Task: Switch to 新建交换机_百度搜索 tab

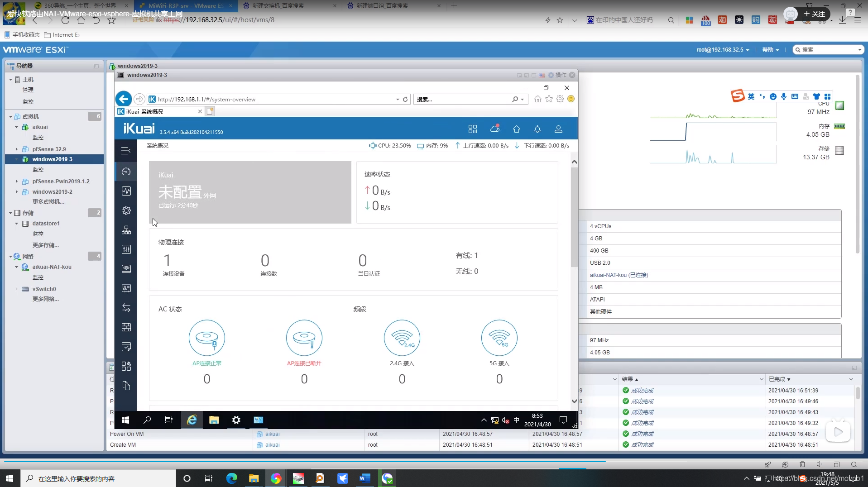Action: click(291, 6)
